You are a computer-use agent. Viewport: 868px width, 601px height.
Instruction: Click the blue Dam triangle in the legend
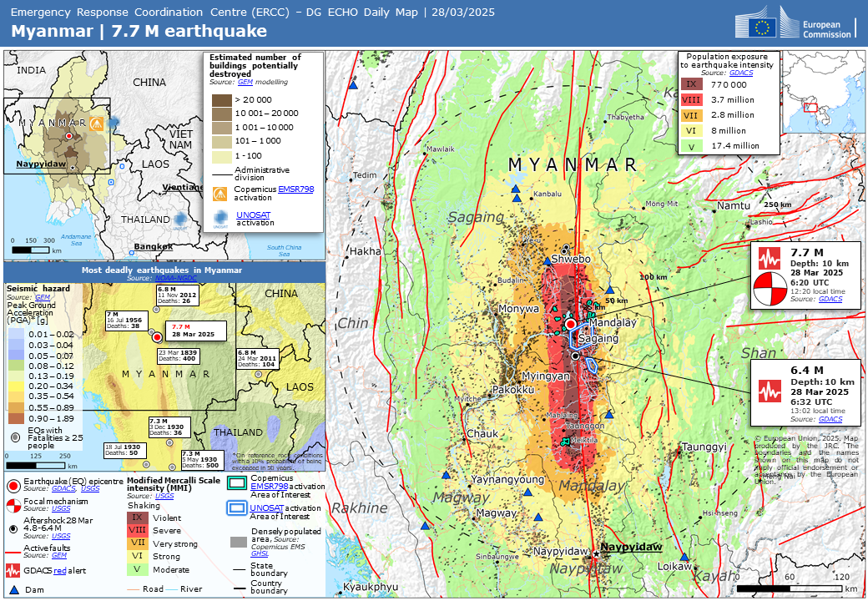[13, 588]
